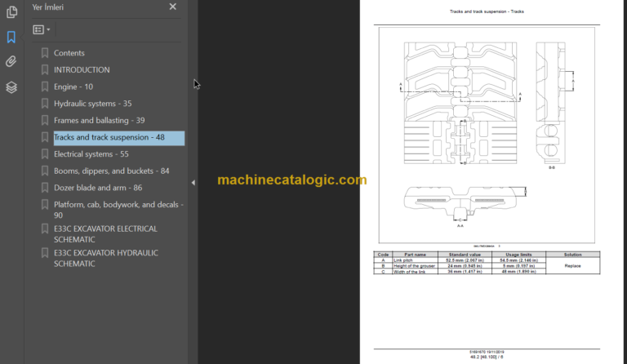Click the 'Link pitch' table cell
Image resolution: width=627 pixels, height=364 pixels.
tap(415, 260)
